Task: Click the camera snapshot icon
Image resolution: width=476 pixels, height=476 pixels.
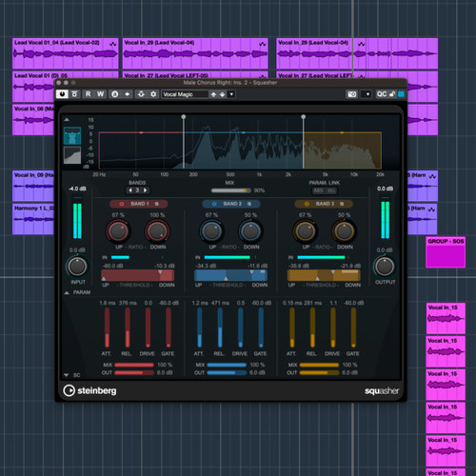Action: pyautogui.click(x=351, y=94)
